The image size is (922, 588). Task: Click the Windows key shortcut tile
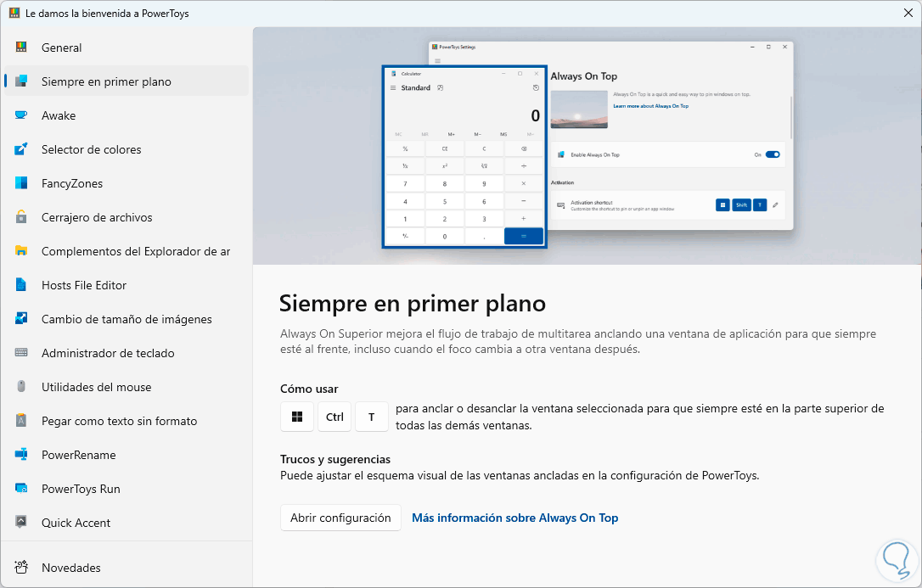click(x=297, y=417)
